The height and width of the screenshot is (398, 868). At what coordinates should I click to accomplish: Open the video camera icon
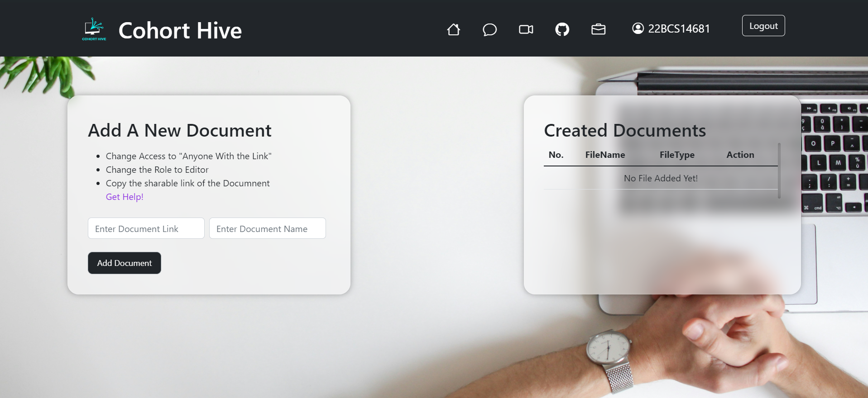[x=526, y=29]
